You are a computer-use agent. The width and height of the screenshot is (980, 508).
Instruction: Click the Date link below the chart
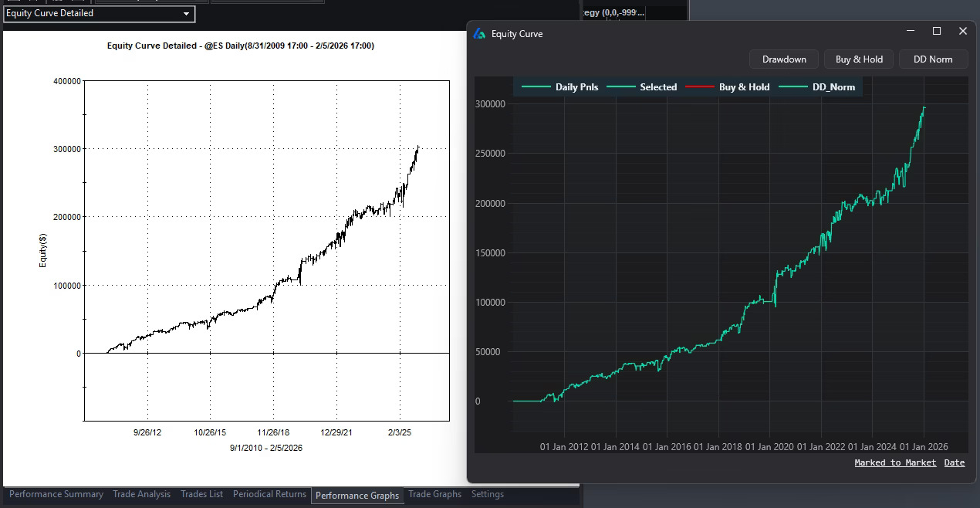(955, 462)
